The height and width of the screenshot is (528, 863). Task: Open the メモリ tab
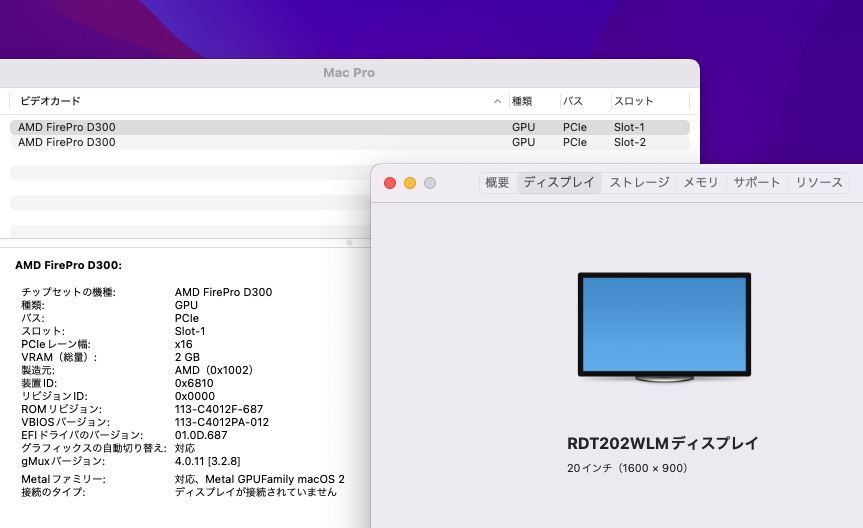click(701, 182)
